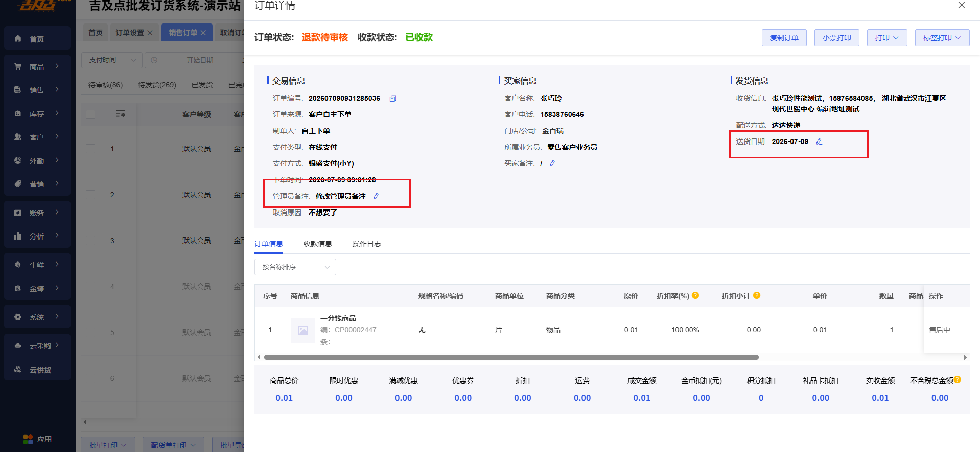Viewport: 980px width, 452px height.
Task: Open column settings icon in table header
Action: [121, 114]
